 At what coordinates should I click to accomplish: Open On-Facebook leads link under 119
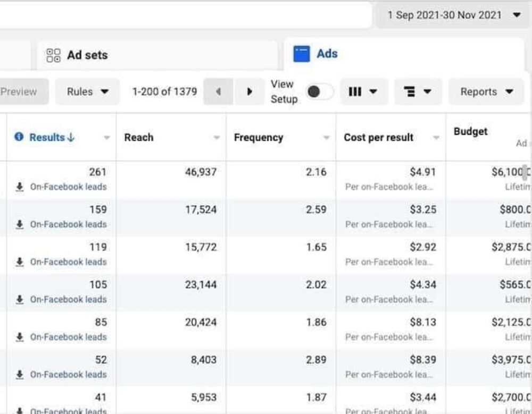(x=69, y=262)
